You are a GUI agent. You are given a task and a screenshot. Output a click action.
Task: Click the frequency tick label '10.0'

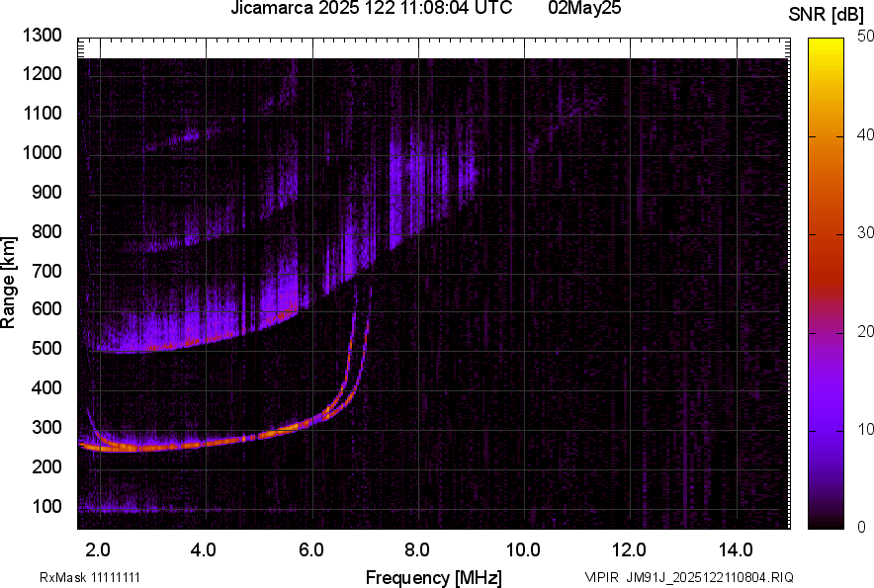523,550
